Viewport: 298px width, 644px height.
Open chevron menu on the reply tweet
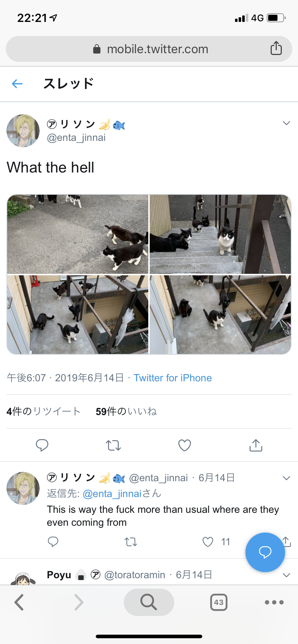coord(286,478)
